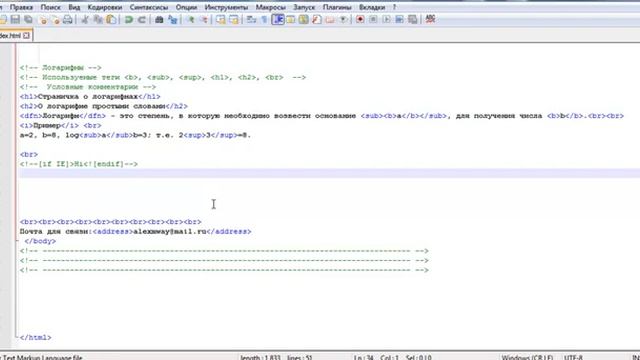Click the h1 'Страничка о логарифмах' line
The width and height of the screenshot is (640, 360).
tap(90, 97)
